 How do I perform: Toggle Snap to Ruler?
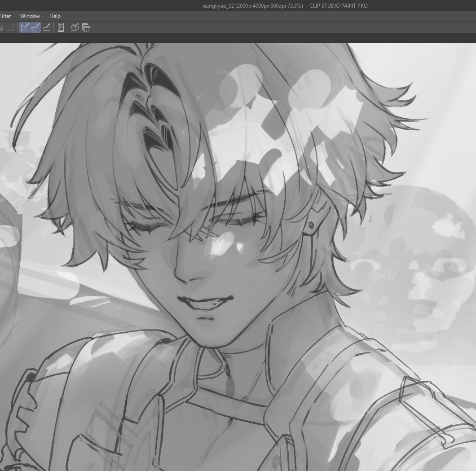(25, 28)
